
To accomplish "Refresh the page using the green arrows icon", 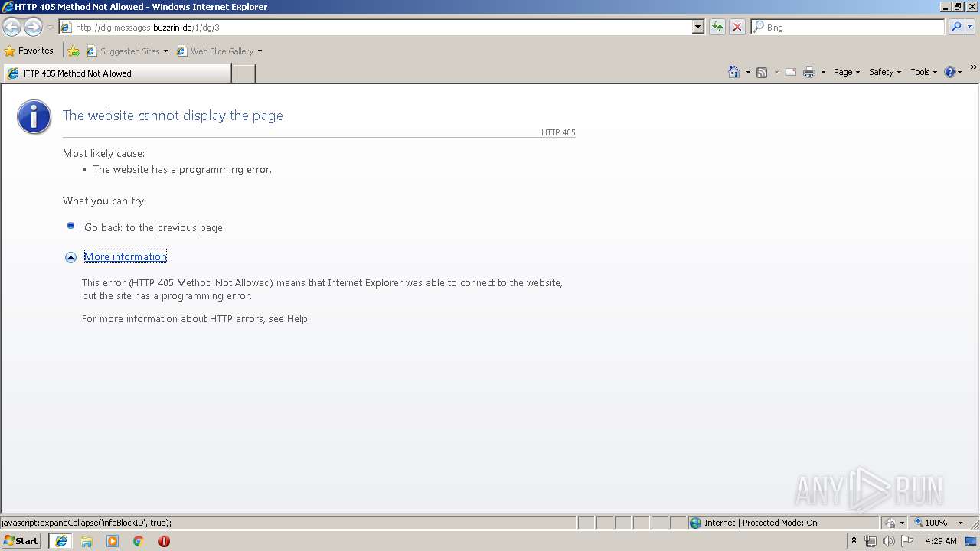I will coord(717,28).
